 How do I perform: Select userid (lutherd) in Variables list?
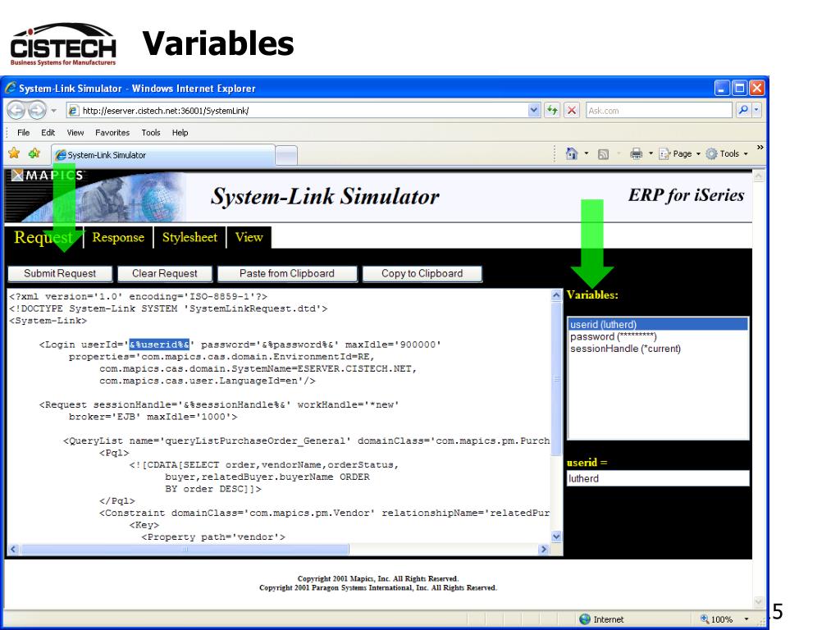tap(658, 324)
